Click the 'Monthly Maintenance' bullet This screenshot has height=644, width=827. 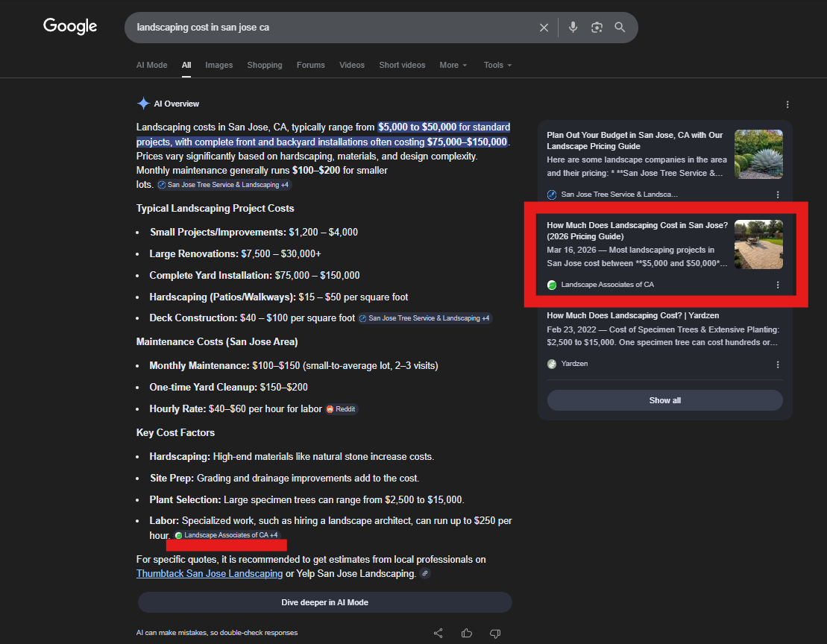pos(294,366)
